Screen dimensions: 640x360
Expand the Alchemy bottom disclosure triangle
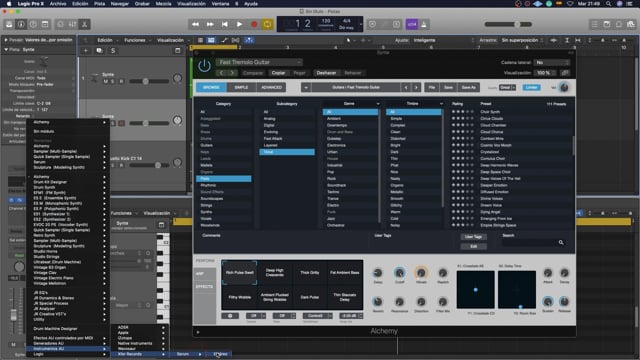(198, 332)
